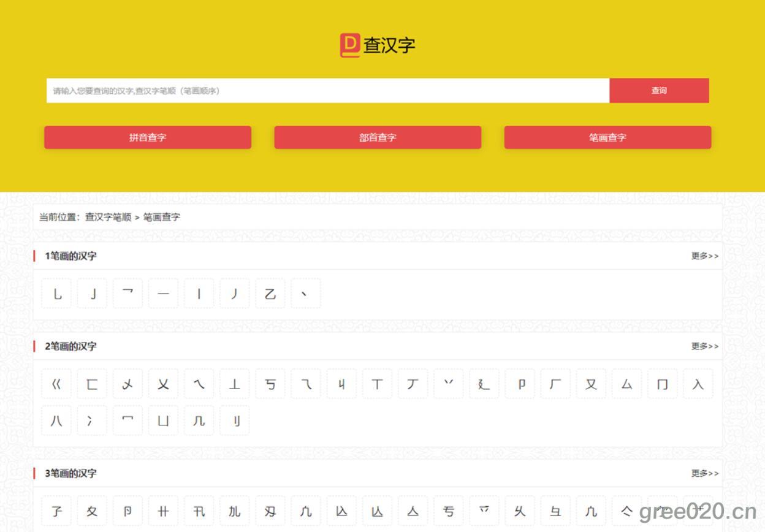Select the horizontal stroke 一 tile
This screenshot has height=532, width=765.
164,294
